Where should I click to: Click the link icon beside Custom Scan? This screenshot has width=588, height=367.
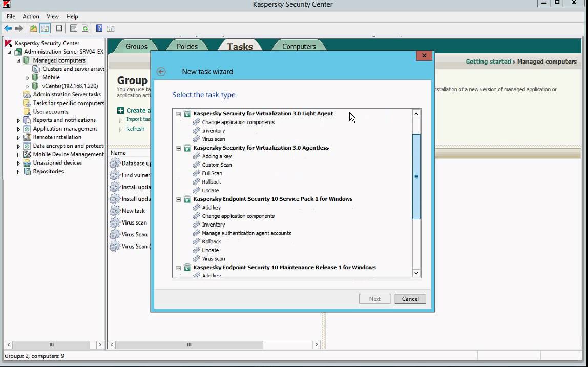[196, 165]
